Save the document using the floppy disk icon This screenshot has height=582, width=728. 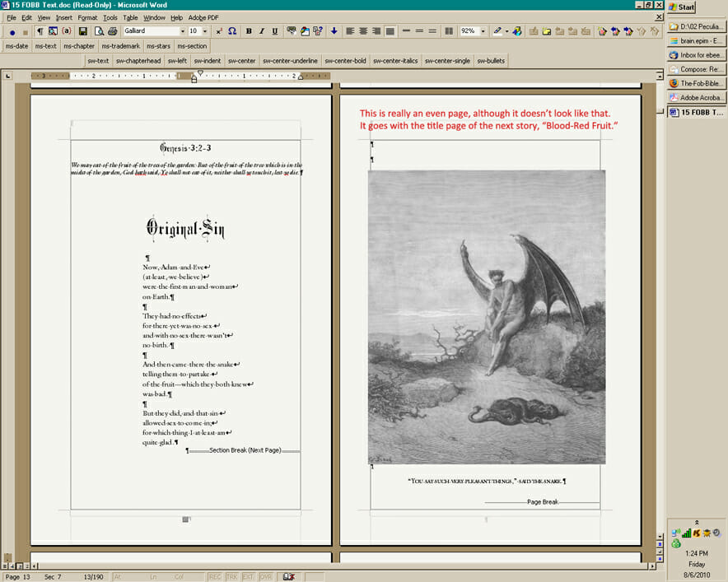[83, 31]
